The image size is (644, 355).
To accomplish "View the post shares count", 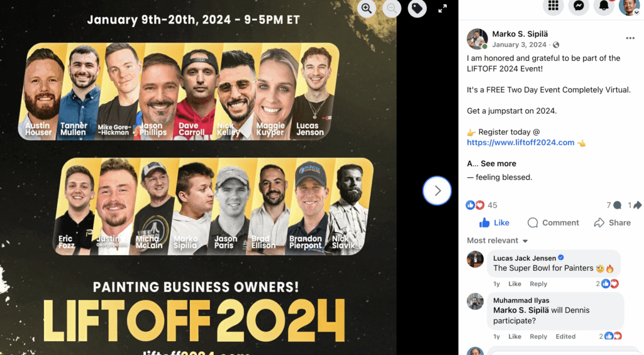I will (x=635, y=205).
